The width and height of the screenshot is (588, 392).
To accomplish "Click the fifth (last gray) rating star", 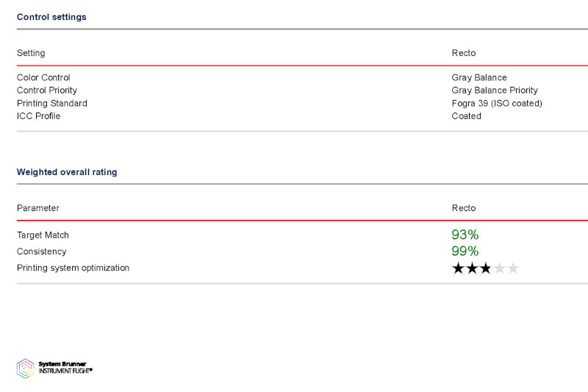I will (512, 268).
